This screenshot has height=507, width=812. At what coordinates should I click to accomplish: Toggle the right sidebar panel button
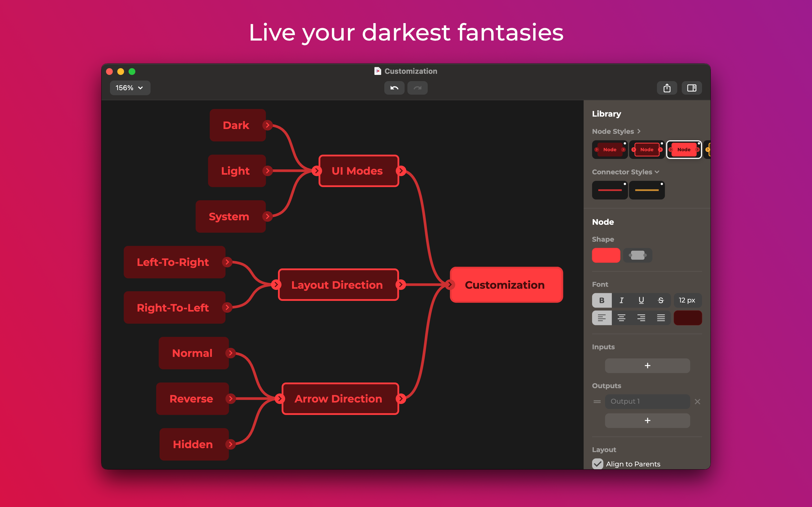tap(692, 88)
